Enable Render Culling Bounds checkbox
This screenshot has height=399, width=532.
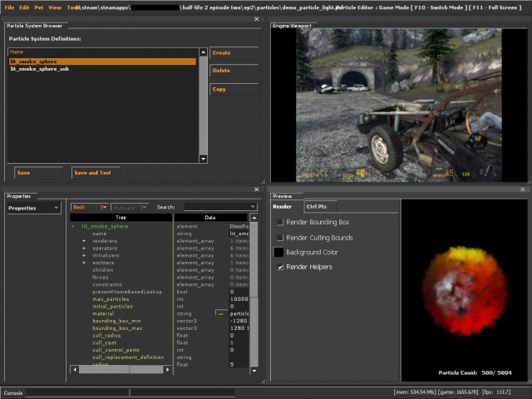(x=280, y=238)
